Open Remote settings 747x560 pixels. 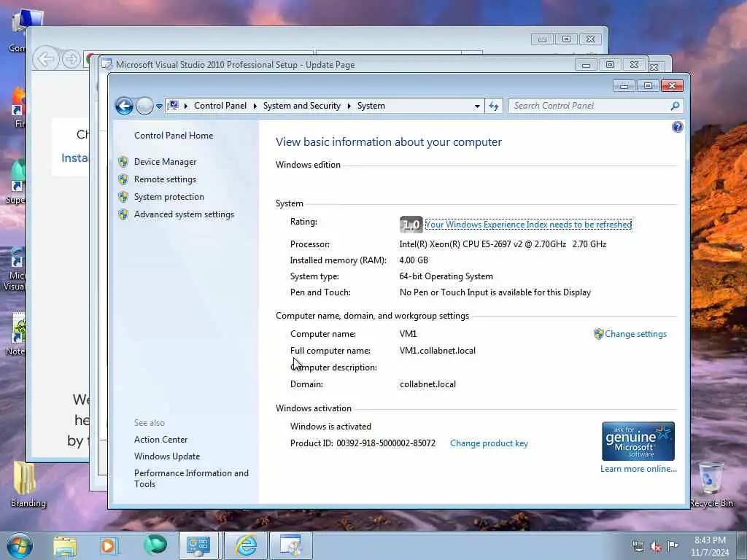pos(165,179)
